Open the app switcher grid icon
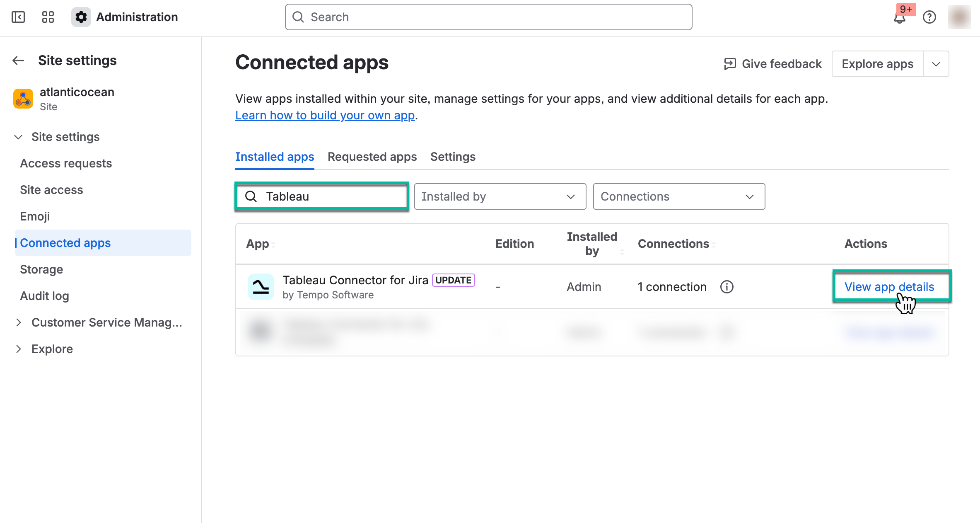The width and height of the screenshot is (980, 523). (x=47, y=17)
